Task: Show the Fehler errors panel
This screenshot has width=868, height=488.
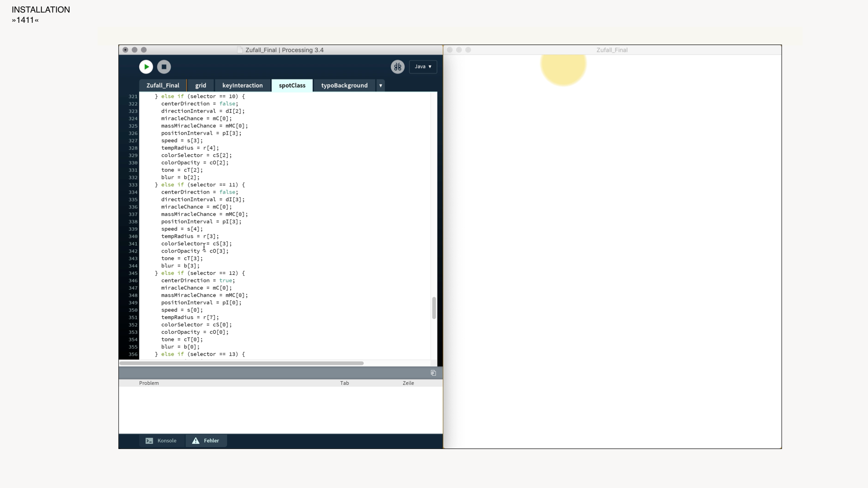Action: [x=206, y=441]
